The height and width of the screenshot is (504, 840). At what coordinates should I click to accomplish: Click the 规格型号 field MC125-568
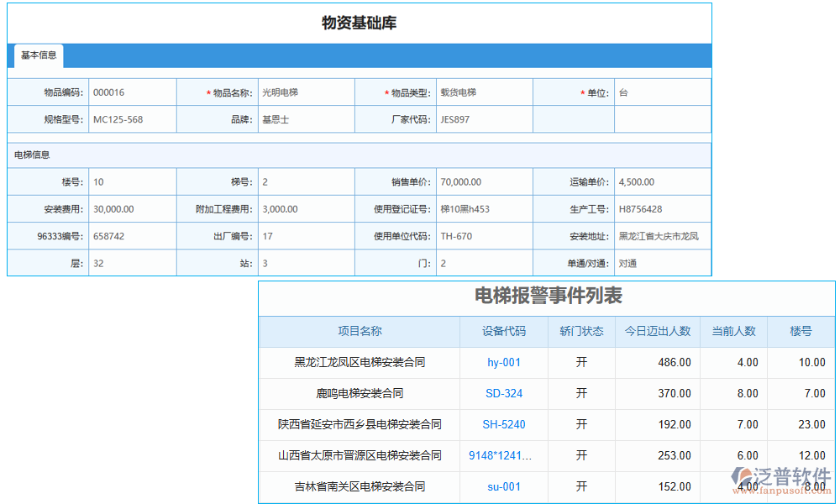[132, 118]
